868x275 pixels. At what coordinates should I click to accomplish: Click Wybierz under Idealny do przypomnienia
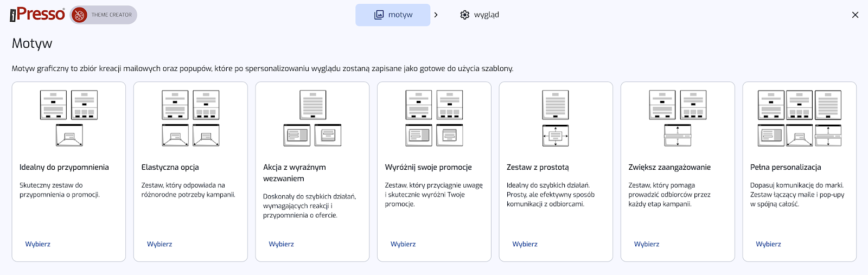click(37, 244)
